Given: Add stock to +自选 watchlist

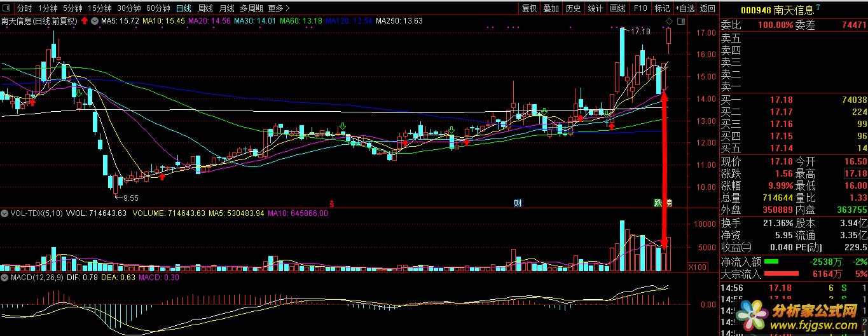Looking at the screenshot, I should click(685, 8).
